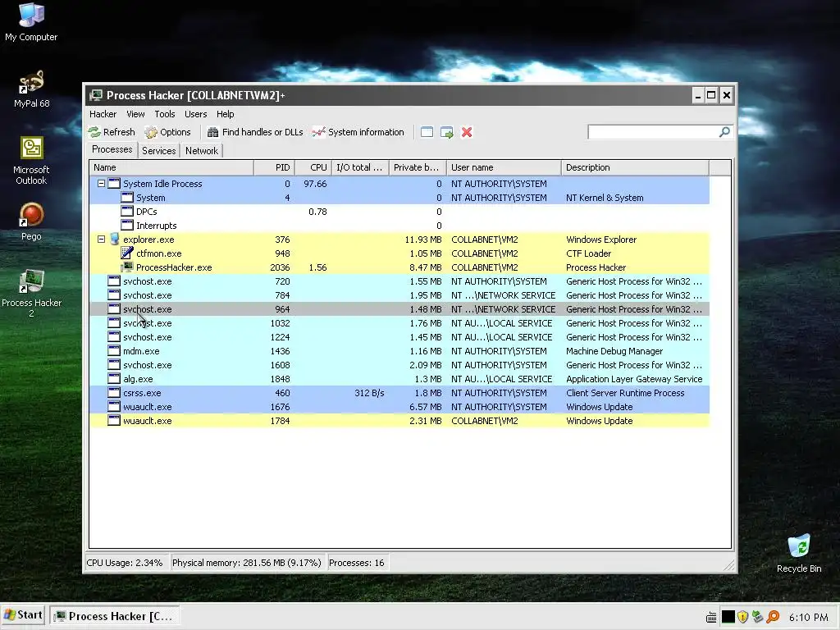This screenshot has height=630, width=840.
Task: Open the Users menu
Action: [195, 114]
